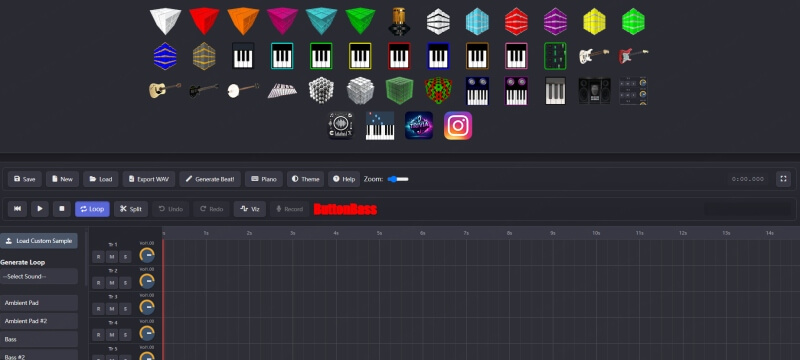Arm record on track Tr 4
Viewport: 800px width, 360px height.
[98, 335]
